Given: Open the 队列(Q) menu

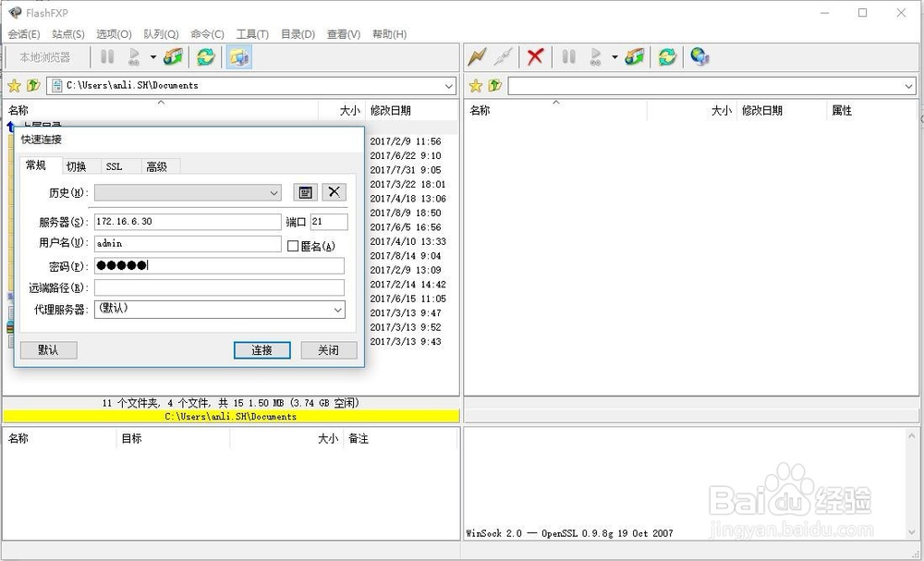Looking at the screenshot, I should click(x=161, y=34).
